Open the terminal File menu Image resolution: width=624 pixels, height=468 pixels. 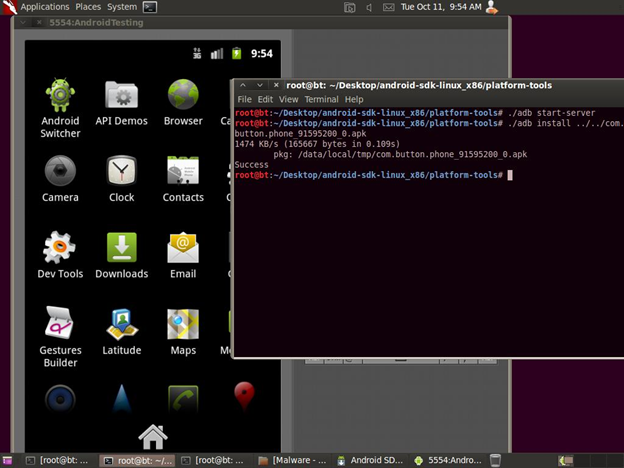tap(244, 100)
